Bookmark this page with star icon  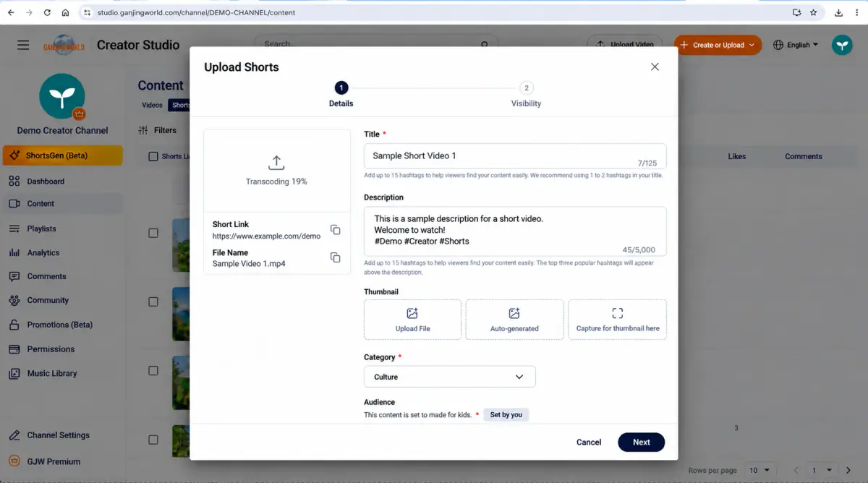tap(814, 12)
